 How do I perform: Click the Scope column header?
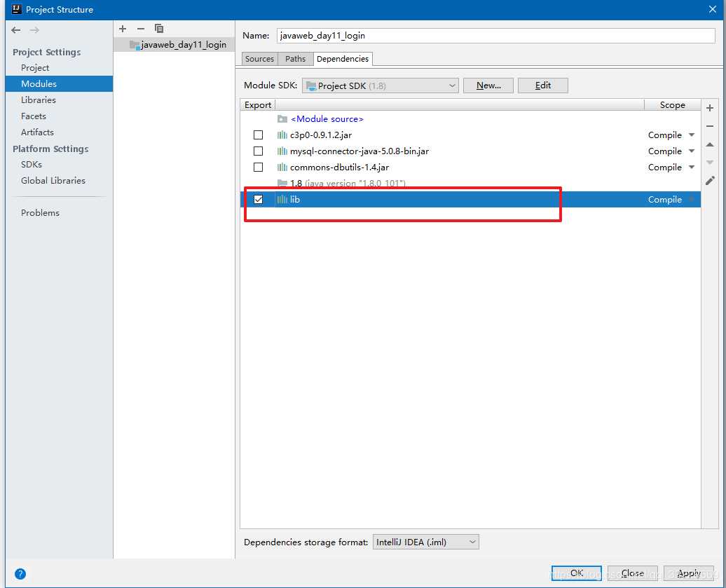[672, 105]
